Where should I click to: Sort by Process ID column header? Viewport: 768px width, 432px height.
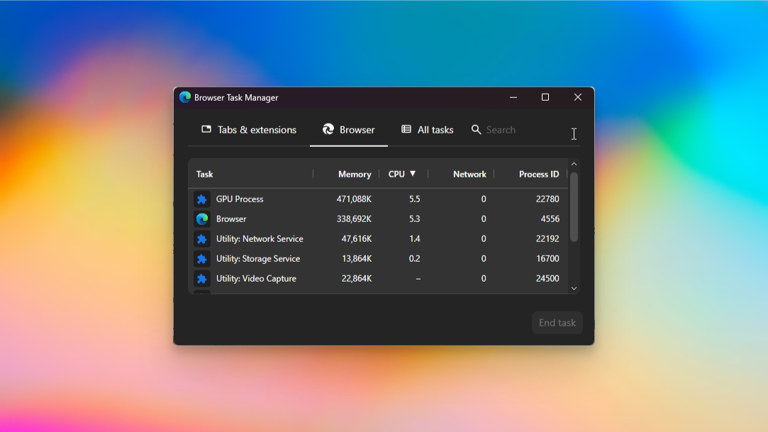(538, 174)
